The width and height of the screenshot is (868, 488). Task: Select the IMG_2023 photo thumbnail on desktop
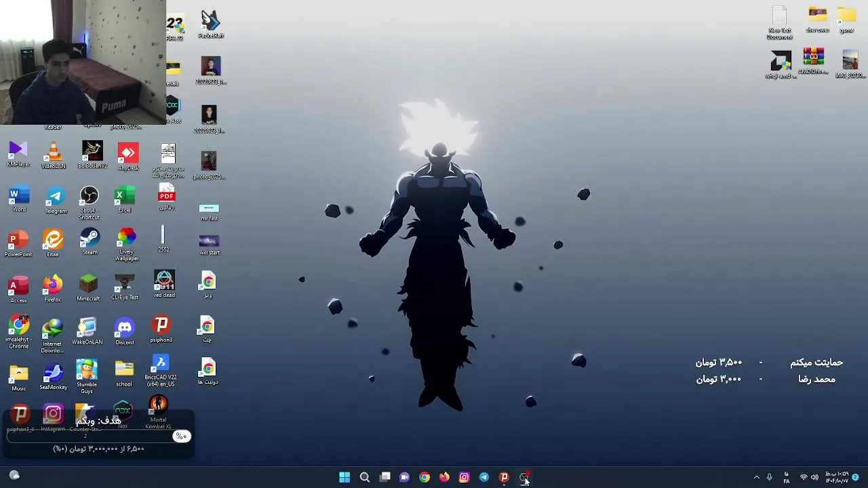850,65
